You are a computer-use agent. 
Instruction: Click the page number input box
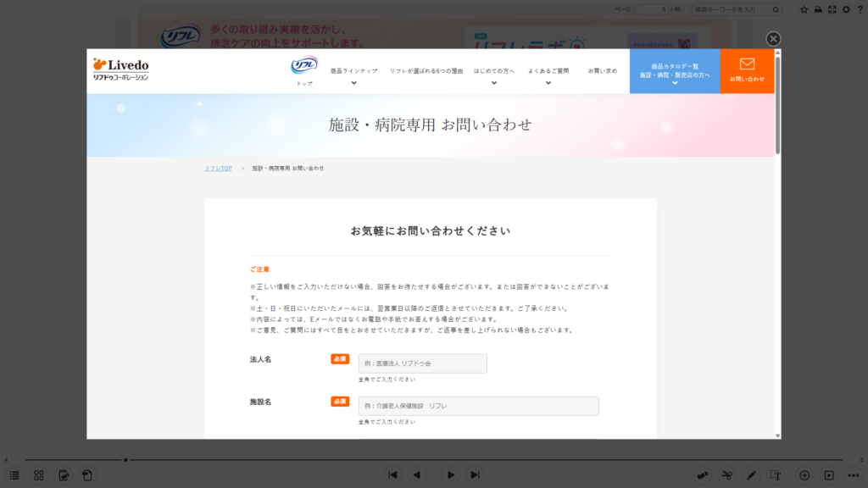coord(653,9)
